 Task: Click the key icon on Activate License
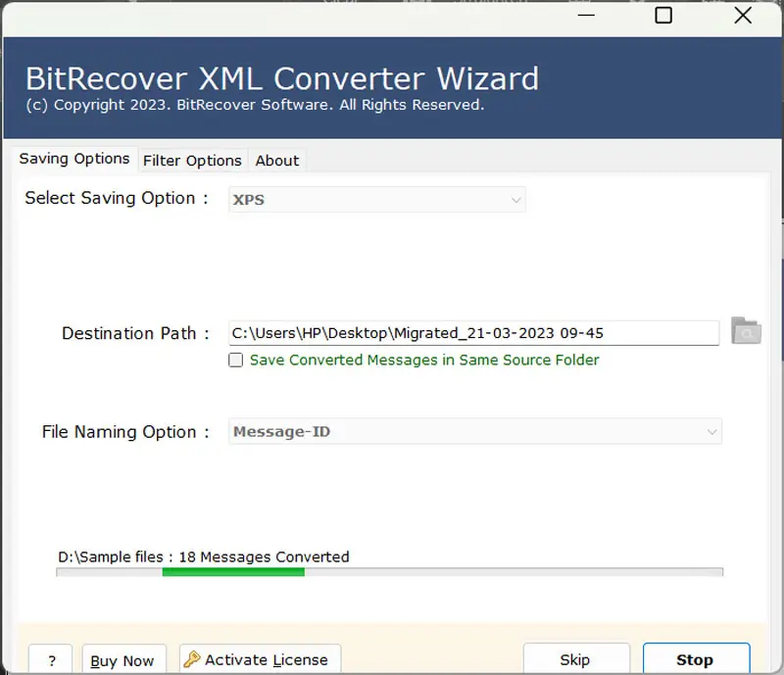pos(192,659)
